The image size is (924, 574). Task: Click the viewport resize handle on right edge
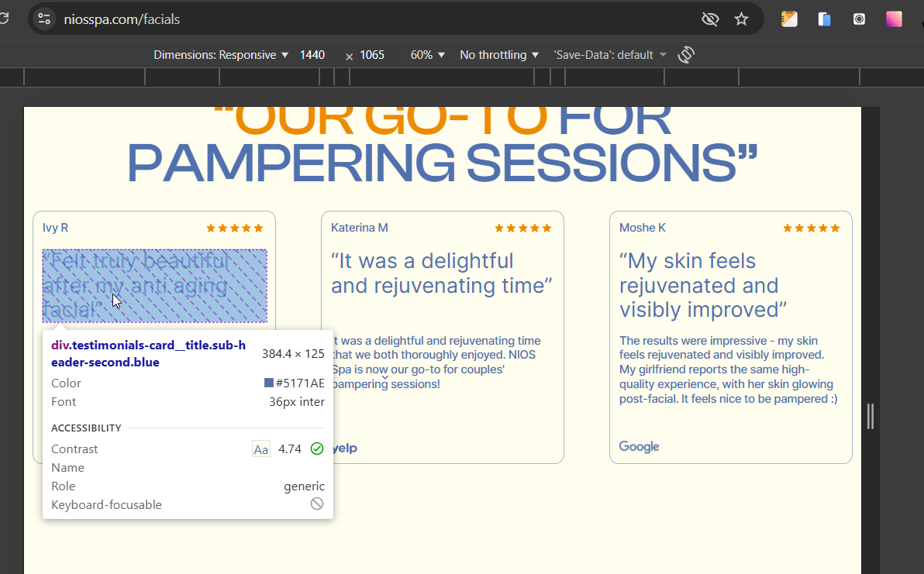[x=871, y=416]
